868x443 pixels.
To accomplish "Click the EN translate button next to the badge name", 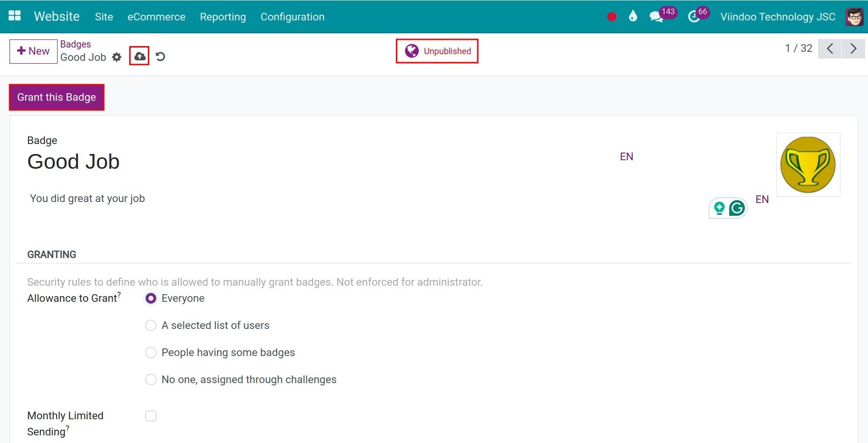I will pos(627,156).
